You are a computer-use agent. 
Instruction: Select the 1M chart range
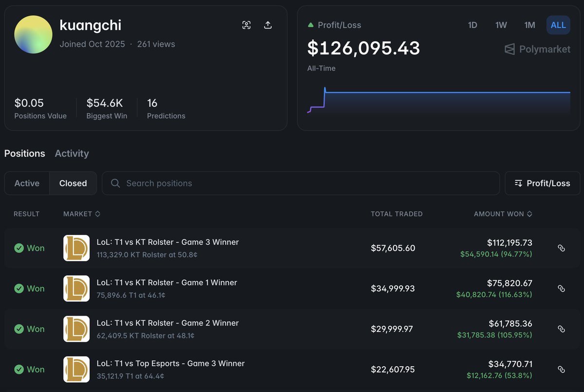tap(529, 25)
